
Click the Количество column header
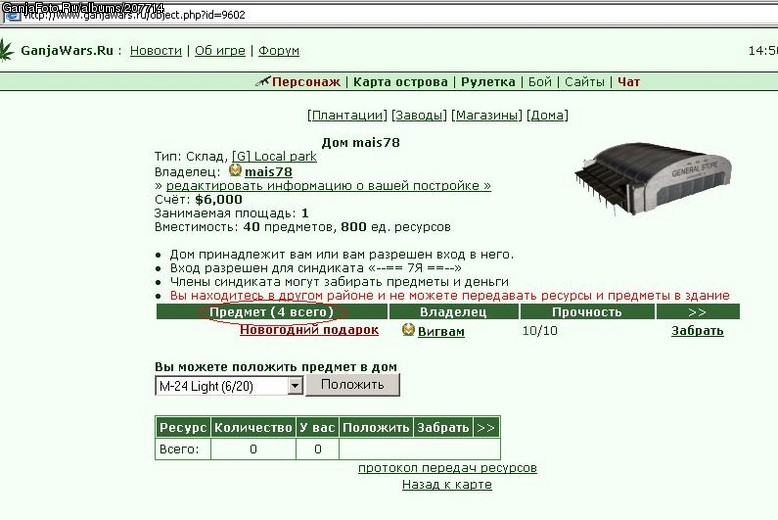253,428
